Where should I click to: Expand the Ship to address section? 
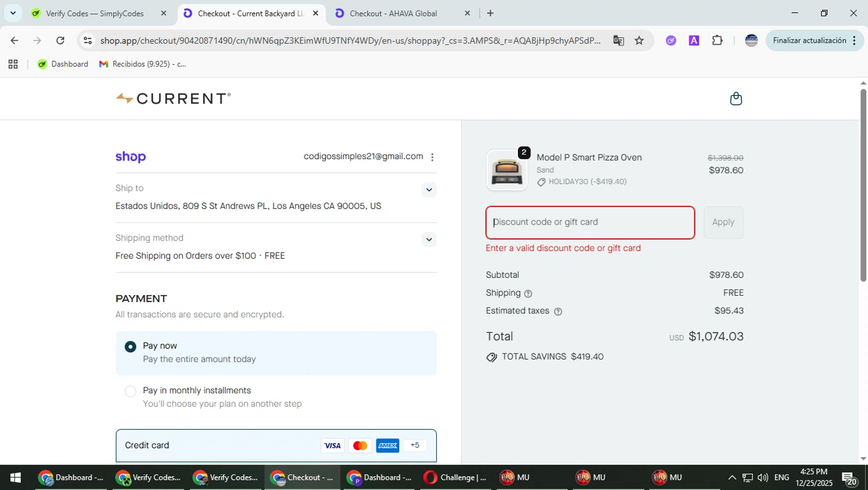point(429,190)
